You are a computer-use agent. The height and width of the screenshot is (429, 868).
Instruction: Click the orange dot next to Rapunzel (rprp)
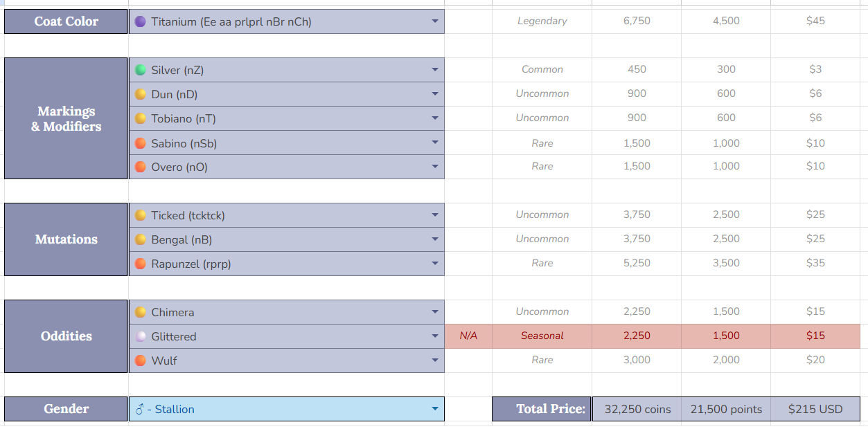(141, 264)
